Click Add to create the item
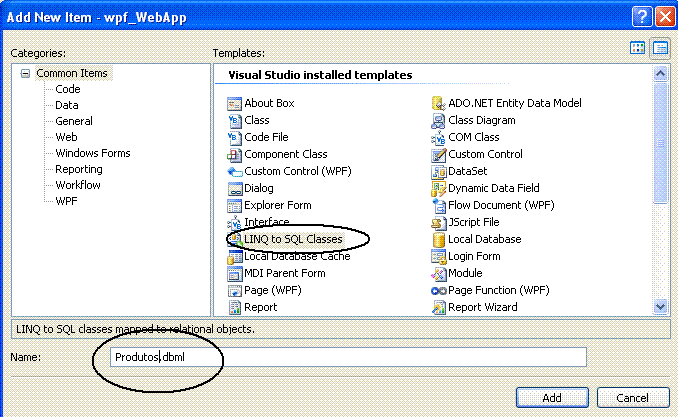 [x=552, y=398]
